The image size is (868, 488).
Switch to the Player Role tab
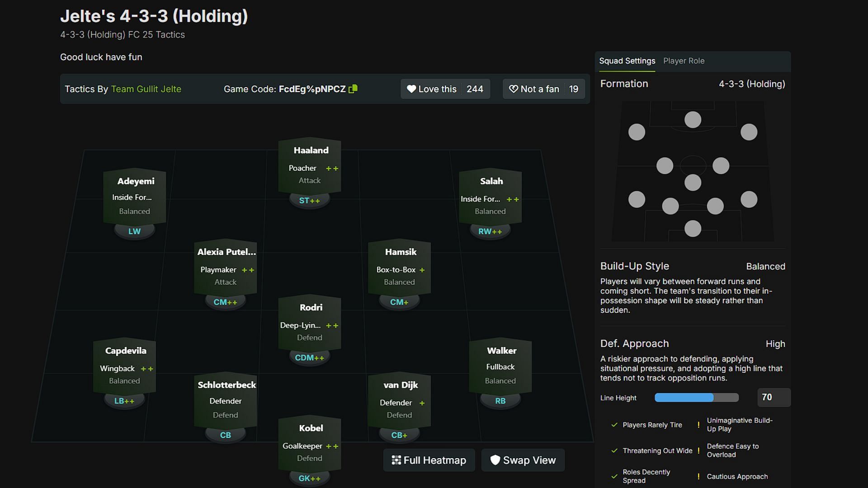tap(684, 61)
